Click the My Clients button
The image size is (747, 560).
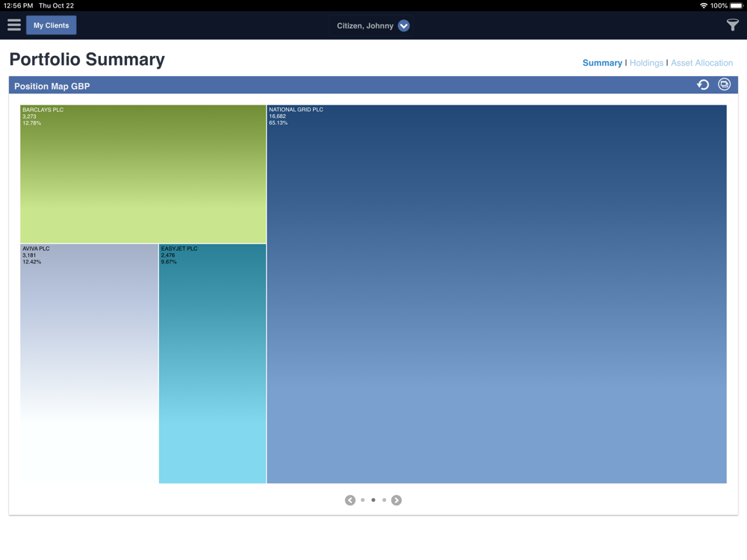[x=51, y=25]
